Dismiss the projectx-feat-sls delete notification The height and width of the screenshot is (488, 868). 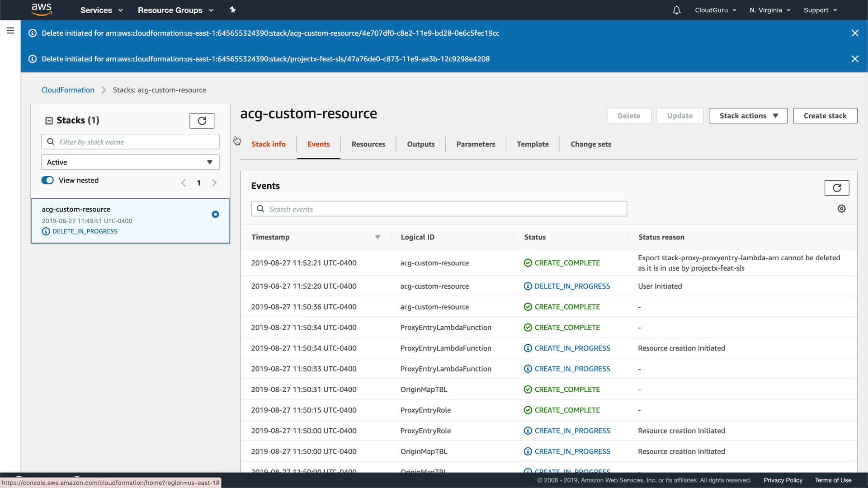coord(854,59)
